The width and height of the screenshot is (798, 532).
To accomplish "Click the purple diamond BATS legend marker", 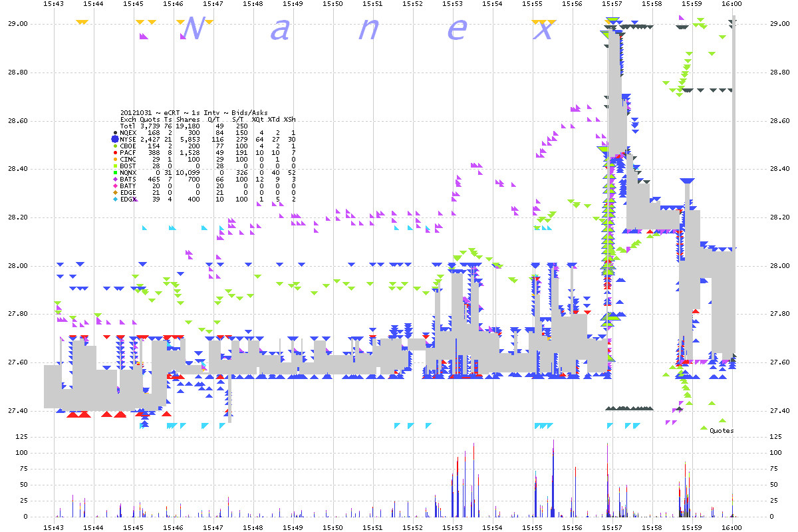I will tap(116, 179).
